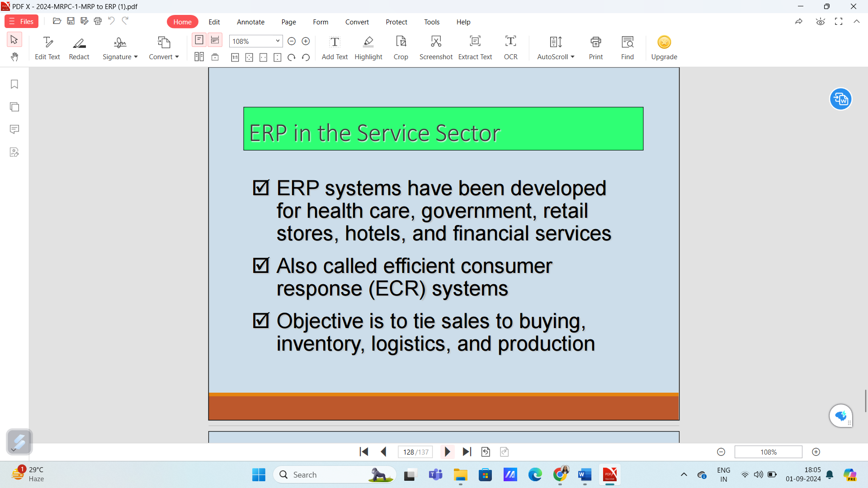
Task: Select the Redact tool
Action: (x=79, y=48)
